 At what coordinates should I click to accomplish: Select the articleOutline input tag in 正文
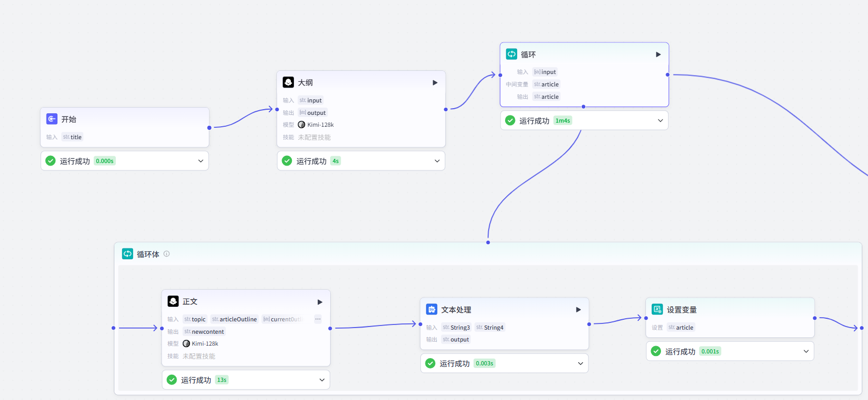234,319
